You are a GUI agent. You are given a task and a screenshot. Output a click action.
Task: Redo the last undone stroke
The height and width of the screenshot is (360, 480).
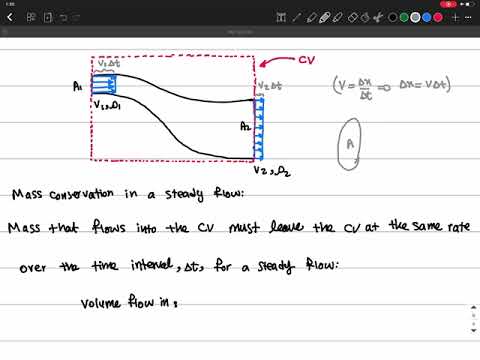pos(76,17)
